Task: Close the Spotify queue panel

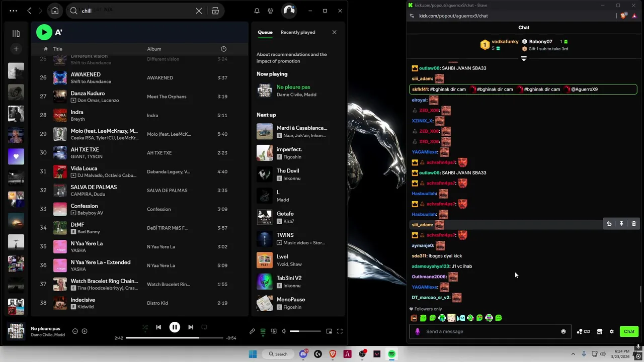Action: pos(334,32)
